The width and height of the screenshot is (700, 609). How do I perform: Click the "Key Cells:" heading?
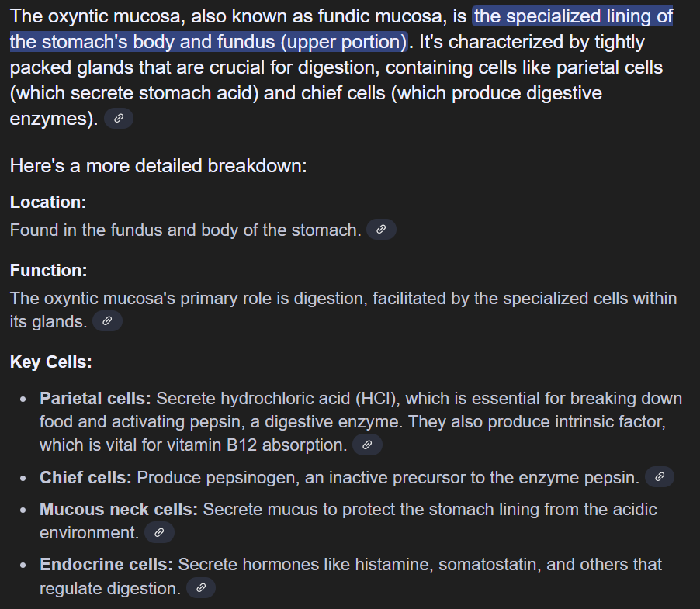pos(51,362)
